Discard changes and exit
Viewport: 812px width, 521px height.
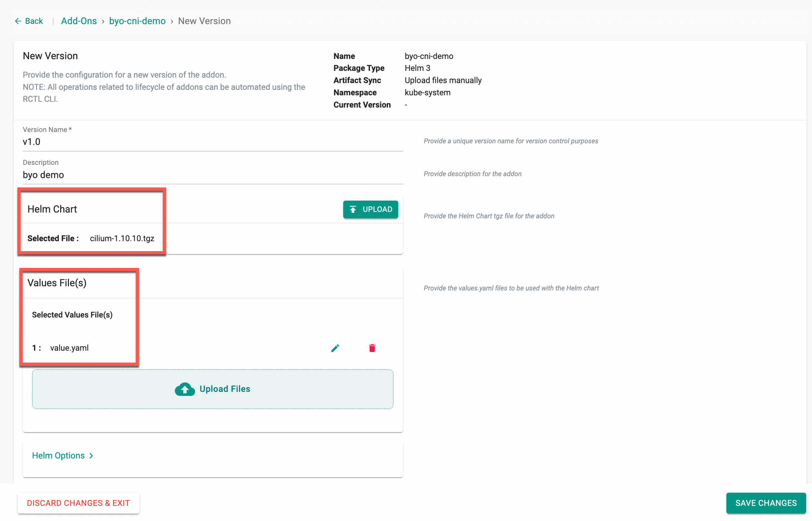(x=79, y=503)
